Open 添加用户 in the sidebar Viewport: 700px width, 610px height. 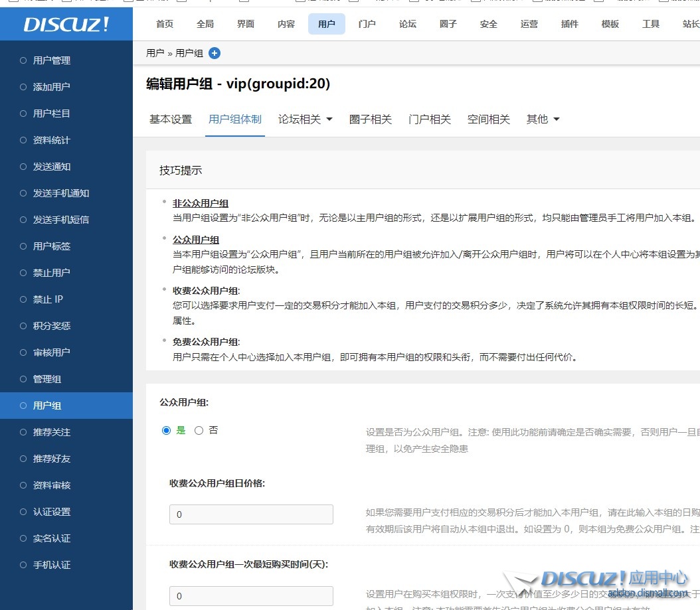tap(51, 87)
